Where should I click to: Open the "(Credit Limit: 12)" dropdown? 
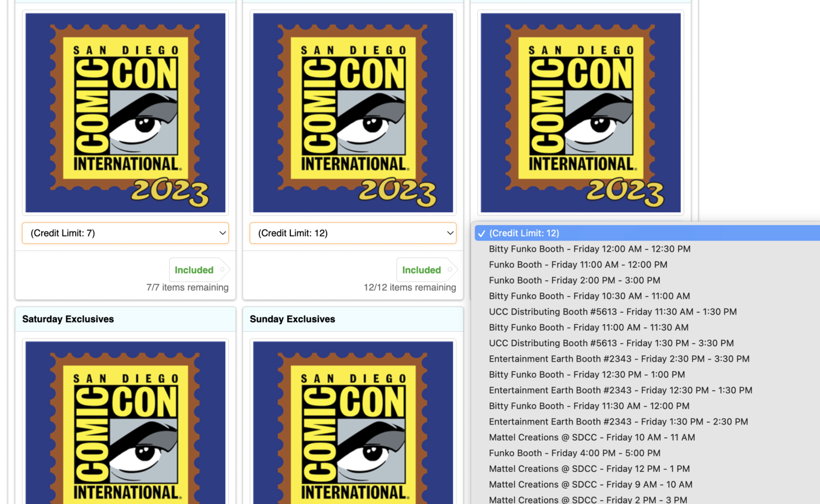pos(353,233)
